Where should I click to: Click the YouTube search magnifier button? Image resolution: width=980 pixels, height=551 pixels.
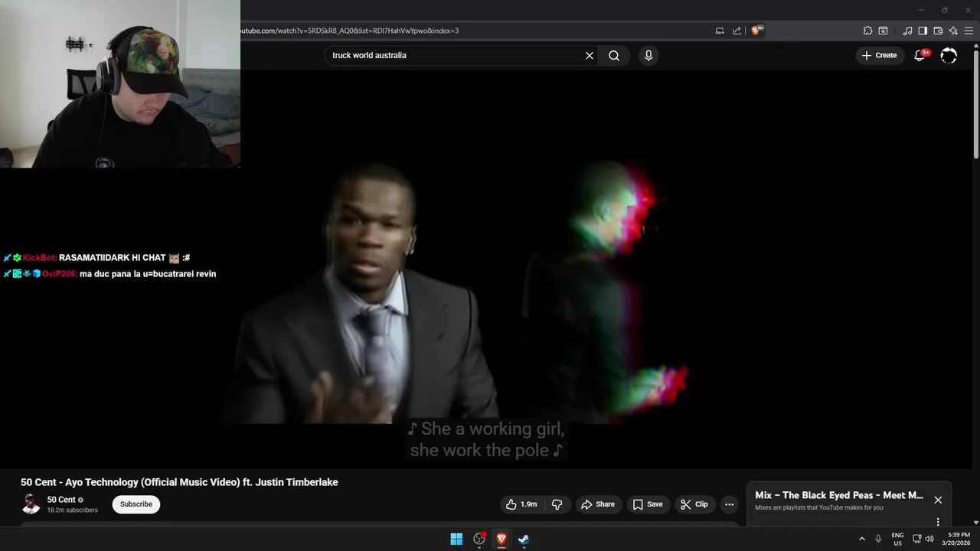click(614, 55)
